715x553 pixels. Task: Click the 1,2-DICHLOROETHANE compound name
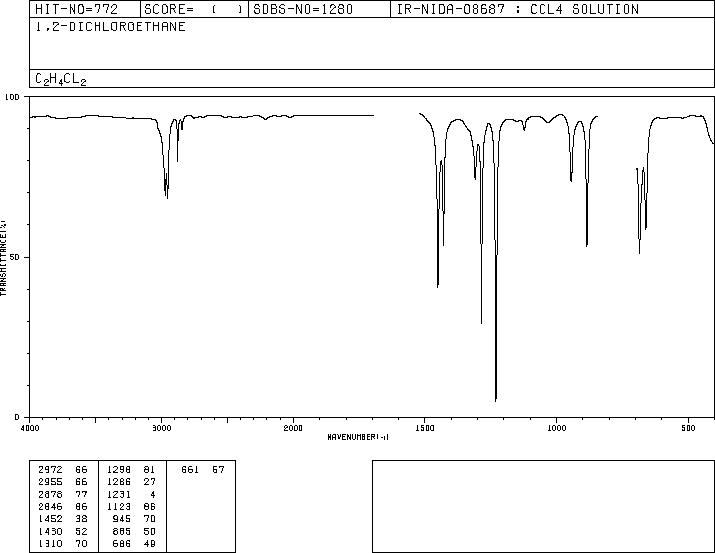pyautogui.click(x=110, y=27)
